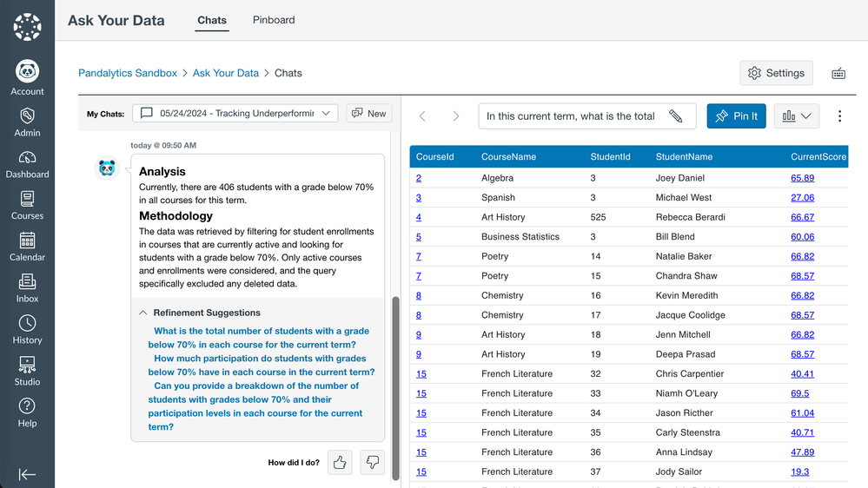Open the Calendar in the sidebar
868x488 pixels.
point(27,246)
